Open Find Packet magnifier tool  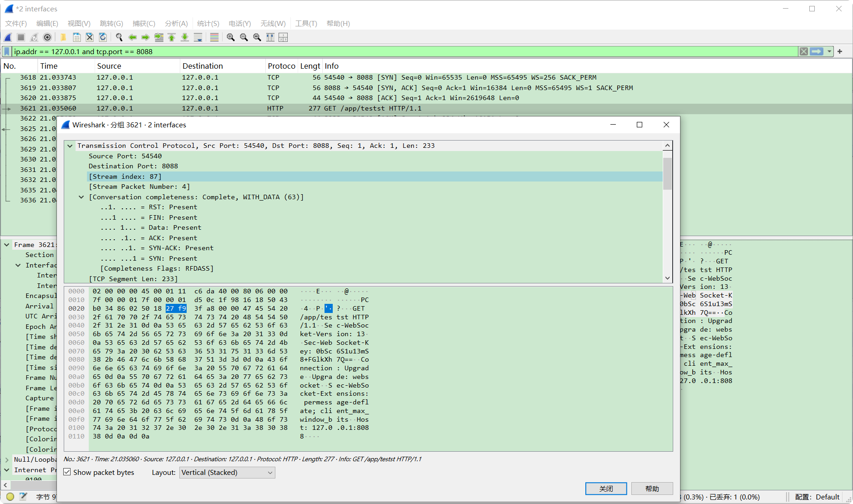click(119, 37)
